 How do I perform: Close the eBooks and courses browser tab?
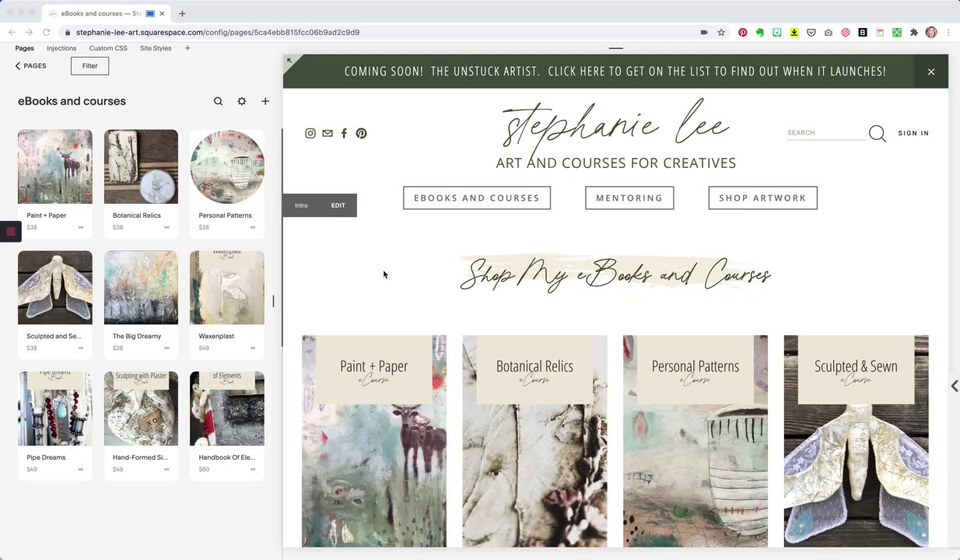point(162,13)
